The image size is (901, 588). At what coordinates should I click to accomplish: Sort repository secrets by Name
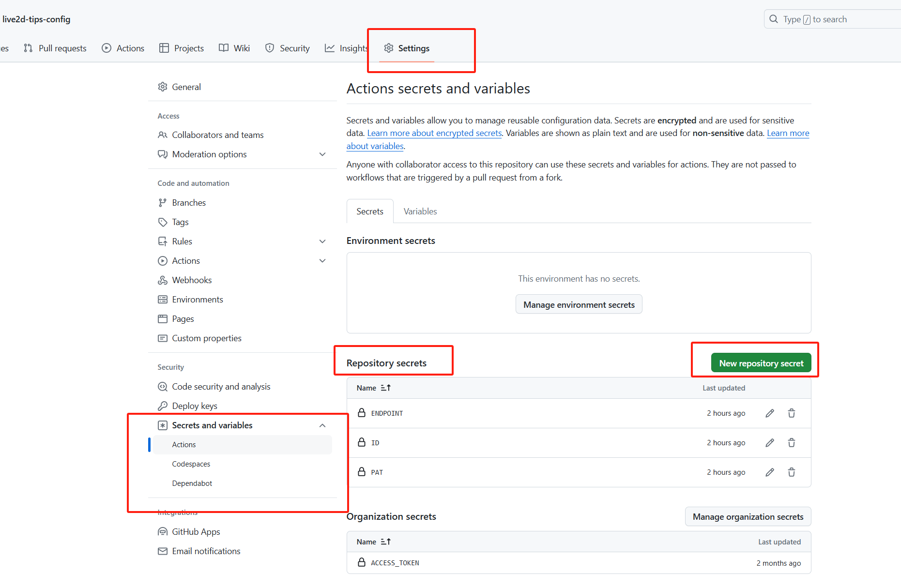tap(373, 388)
